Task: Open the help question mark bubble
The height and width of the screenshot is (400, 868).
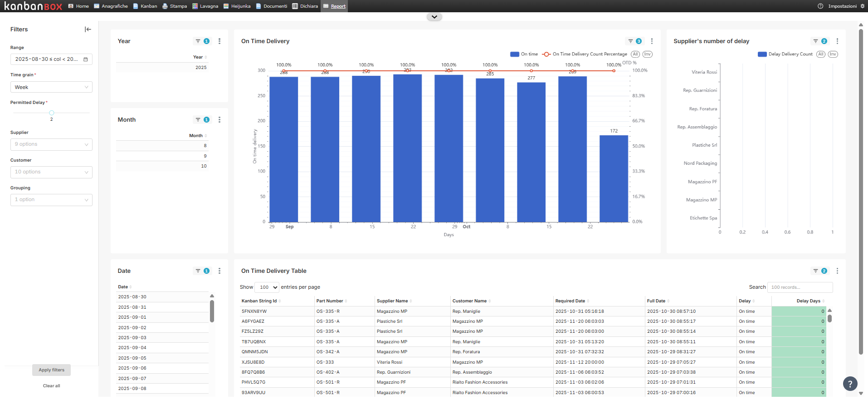Action: pos(850,384)
